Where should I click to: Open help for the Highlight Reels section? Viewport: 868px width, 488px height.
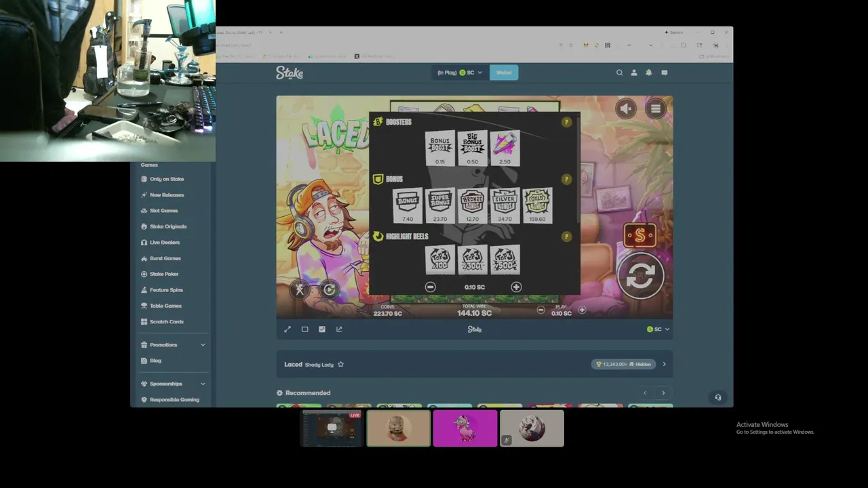(566, 237)
